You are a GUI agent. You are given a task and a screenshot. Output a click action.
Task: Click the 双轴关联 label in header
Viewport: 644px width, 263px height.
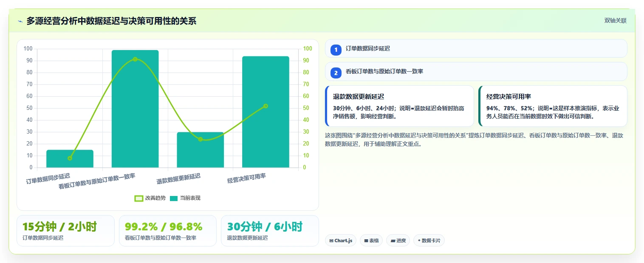coord(616,21)
